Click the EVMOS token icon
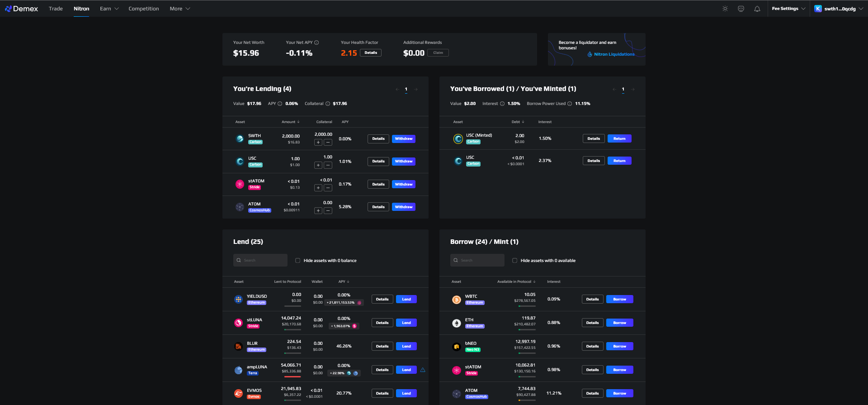 (238, 393)
